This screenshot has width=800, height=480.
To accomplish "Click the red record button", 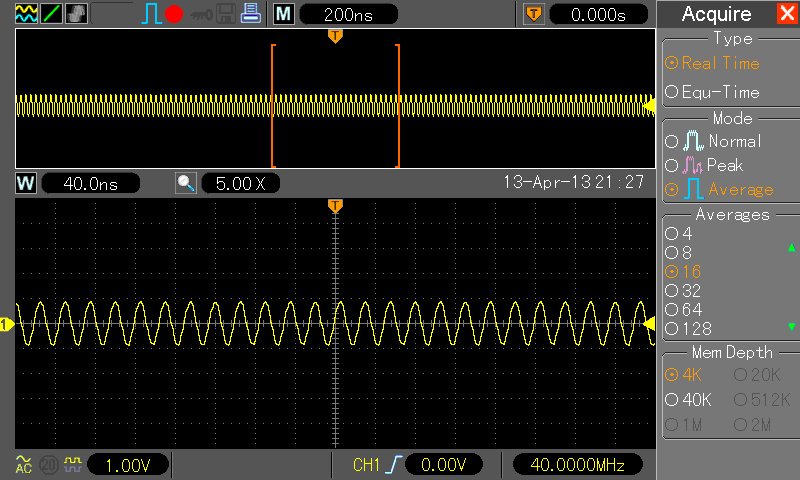I will click(x=174, y=14).
